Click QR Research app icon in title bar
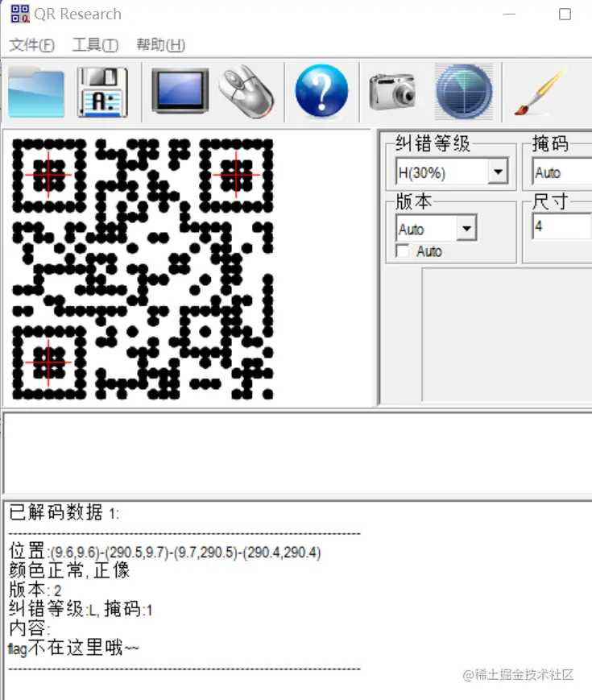The image size is (592, 700). 20,14
